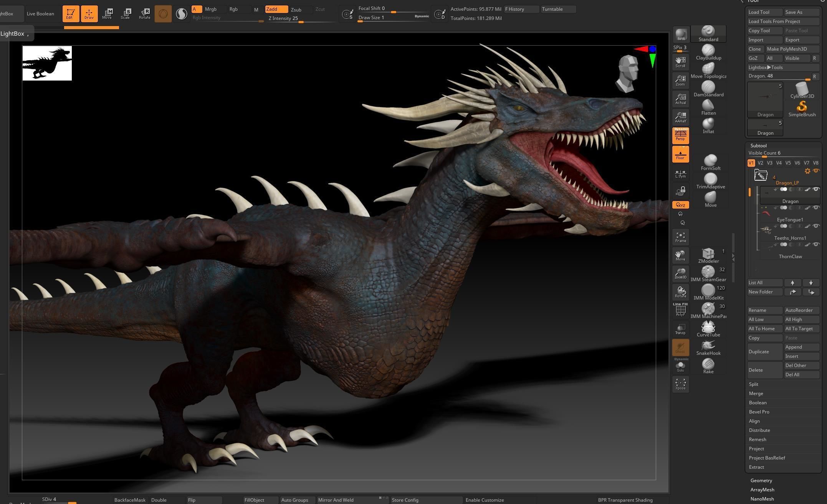Click the Append subtool button
The height and width of the screenshot is (504, 827).
pos(802,347)
